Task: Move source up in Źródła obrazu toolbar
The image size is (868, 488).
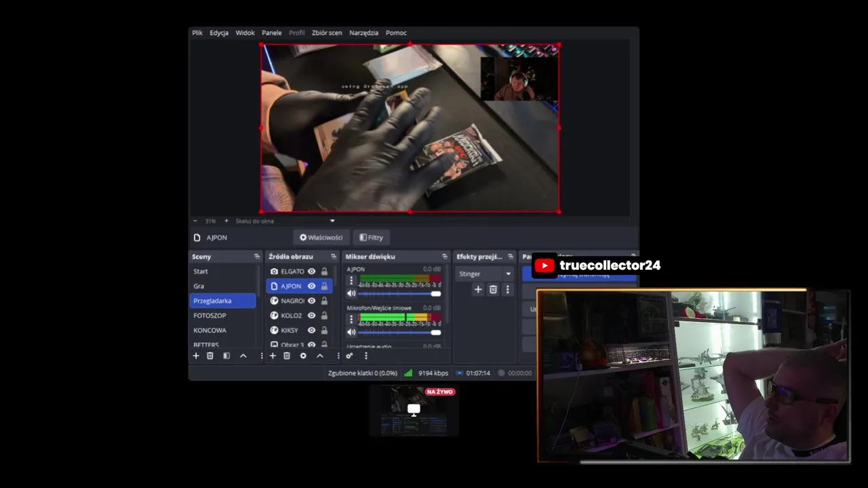Action: (x=320, y=356)
